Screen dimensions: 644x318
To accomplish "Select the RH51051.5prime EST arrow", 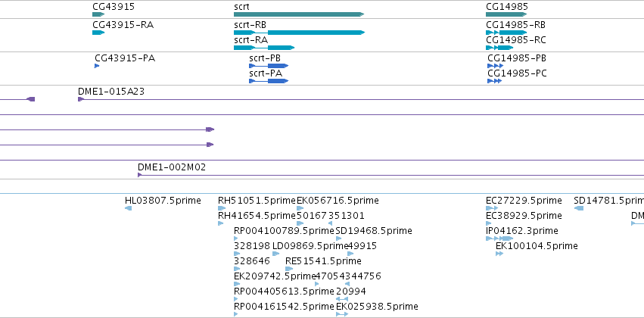I will (222, 208).
